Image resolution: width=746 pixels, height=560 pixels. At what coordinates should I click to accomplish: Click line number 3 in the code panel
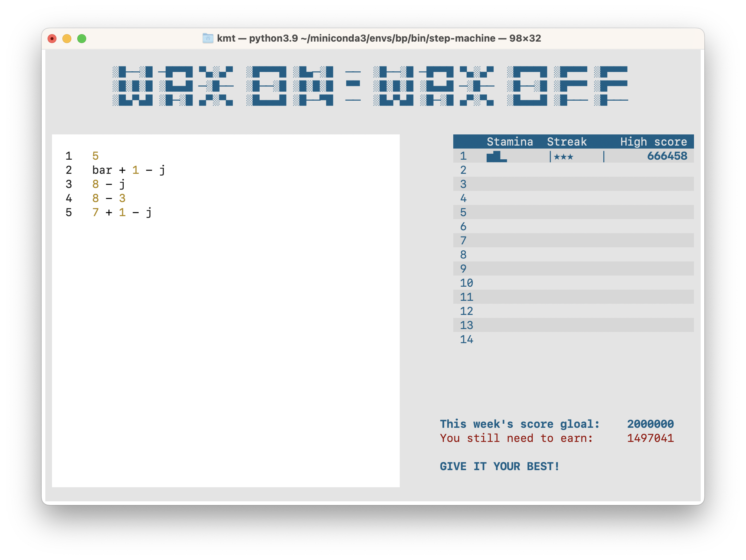tap(68, 184)
